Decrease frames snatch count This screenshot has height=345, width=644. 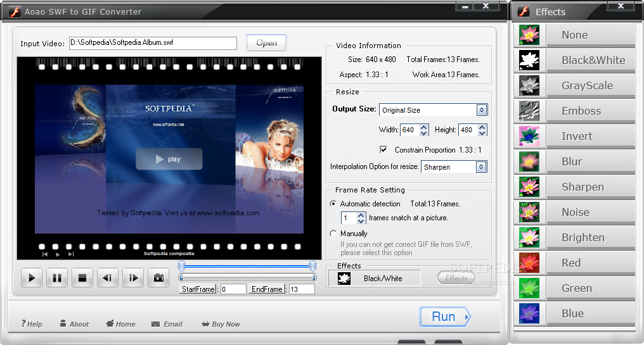click(x=361, y=221)
